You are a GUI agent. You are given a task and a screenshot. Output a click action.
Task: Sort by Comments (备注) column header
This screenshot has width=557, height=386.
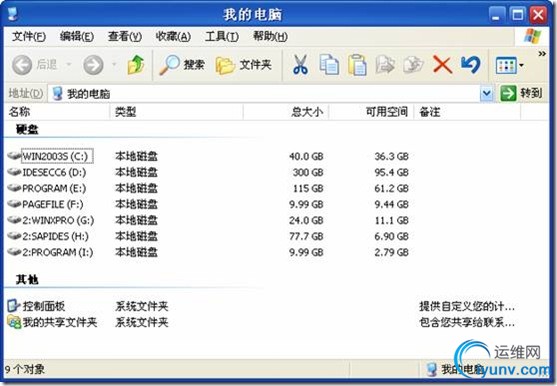pyautogui.click(x=467, y=112)
